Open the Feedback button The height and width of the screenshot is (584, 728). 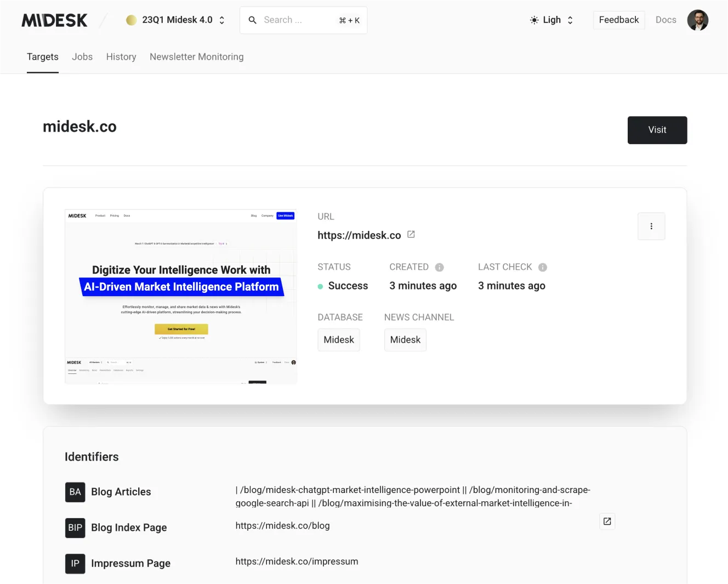click(619, 20)
